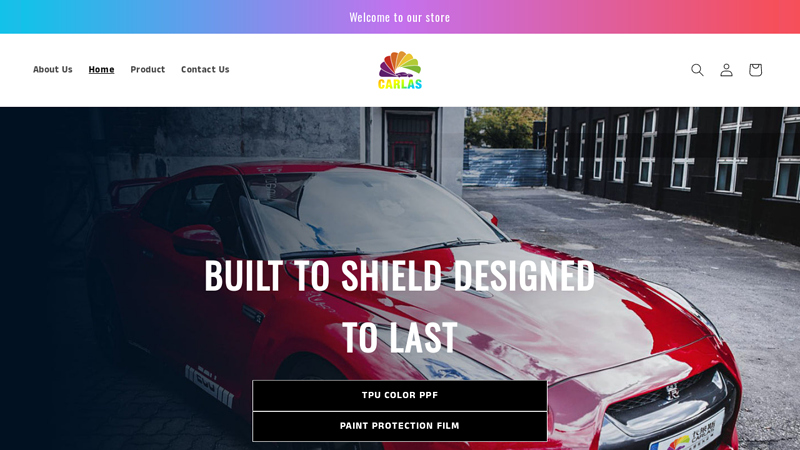Select the underlined Home menu item
The width and height of the screenshot is (800, 450).
pyautogui.click(x=101, y=69)
